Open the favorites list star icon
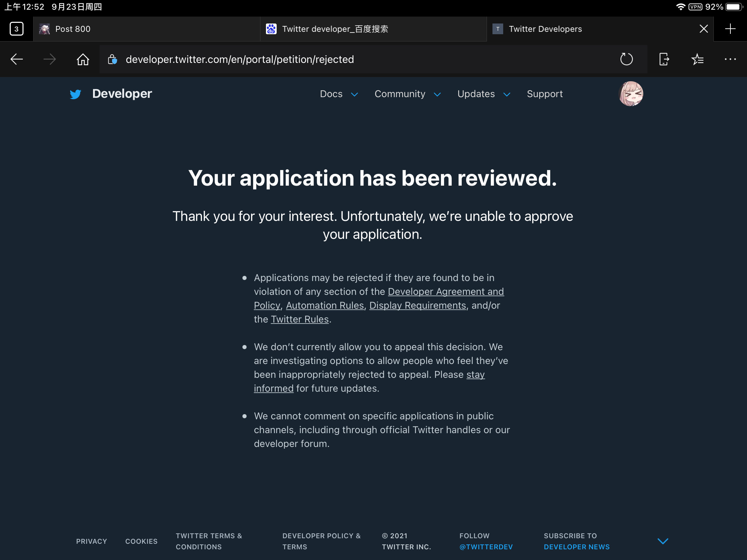Image resolution: width=747 pixels, height=560 pixels. click(x=697, y=59)
